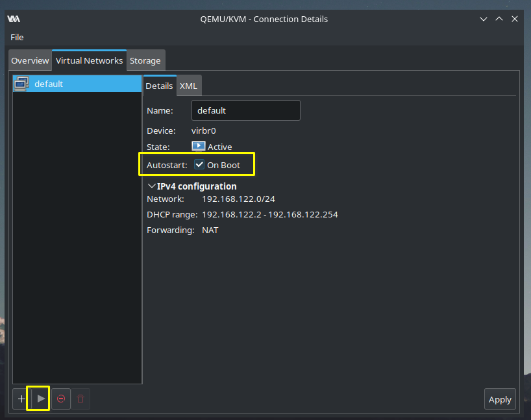Click the virt-manager logo icon

pos(14,19)
